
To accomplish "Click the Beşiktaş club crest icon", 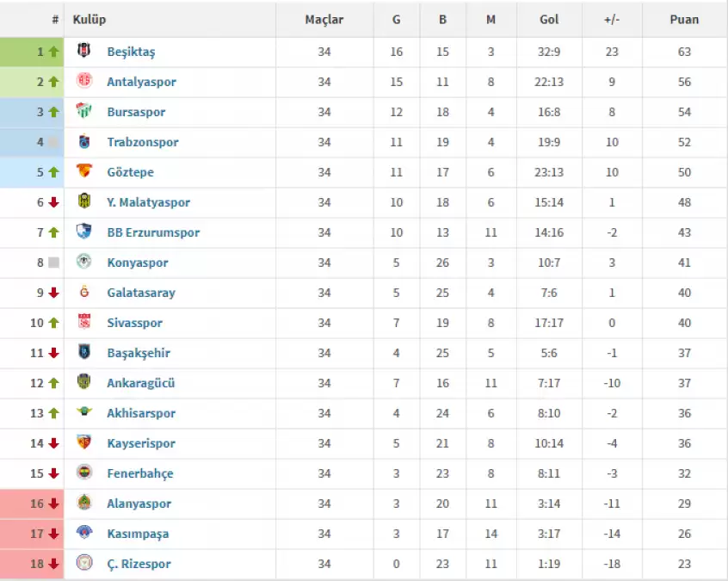I will [x=83, y=52].
